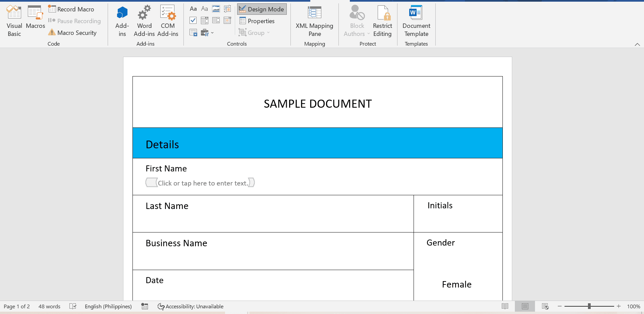
Task: Switch to Web Layout view
Action: point(545,306)
